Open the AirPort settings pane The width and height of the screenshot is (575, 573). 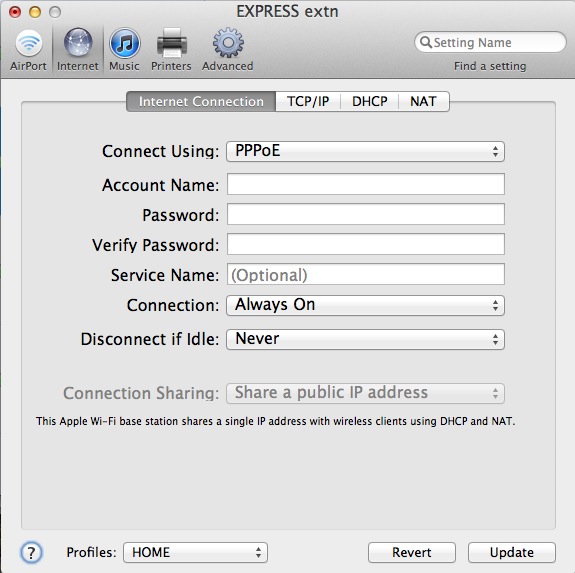tap(29, 50)
